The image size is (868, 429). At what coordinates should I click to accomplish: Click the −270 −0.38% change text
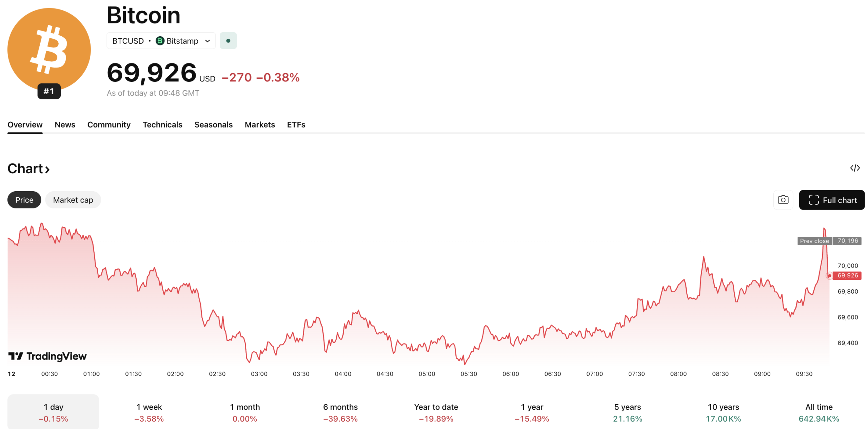261,77
